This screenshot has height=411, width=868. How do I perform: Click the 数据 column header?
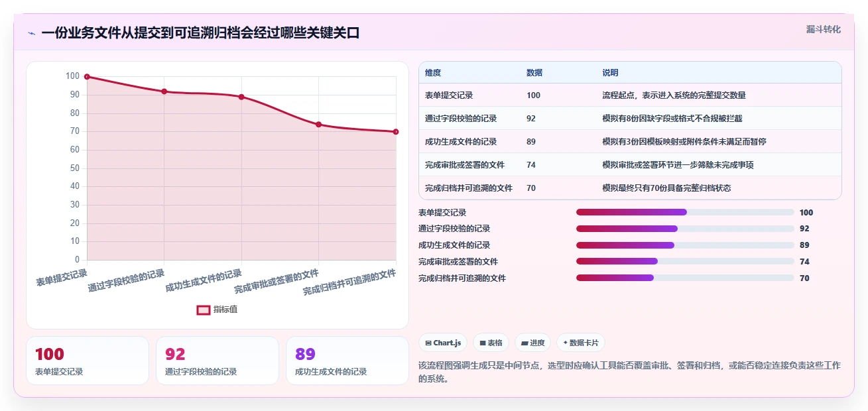534,73
